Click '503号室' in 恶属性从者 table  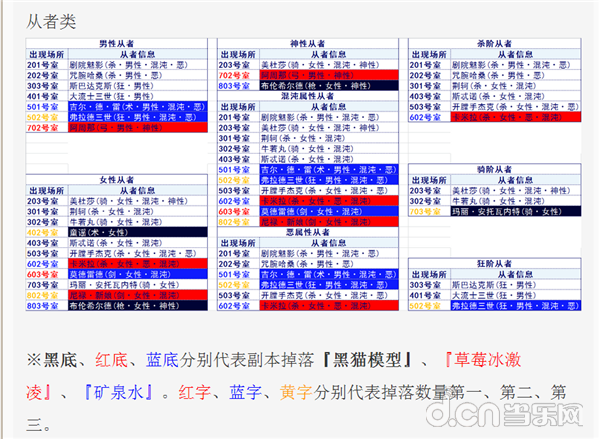pyautogui.click(x=234, y=295)
